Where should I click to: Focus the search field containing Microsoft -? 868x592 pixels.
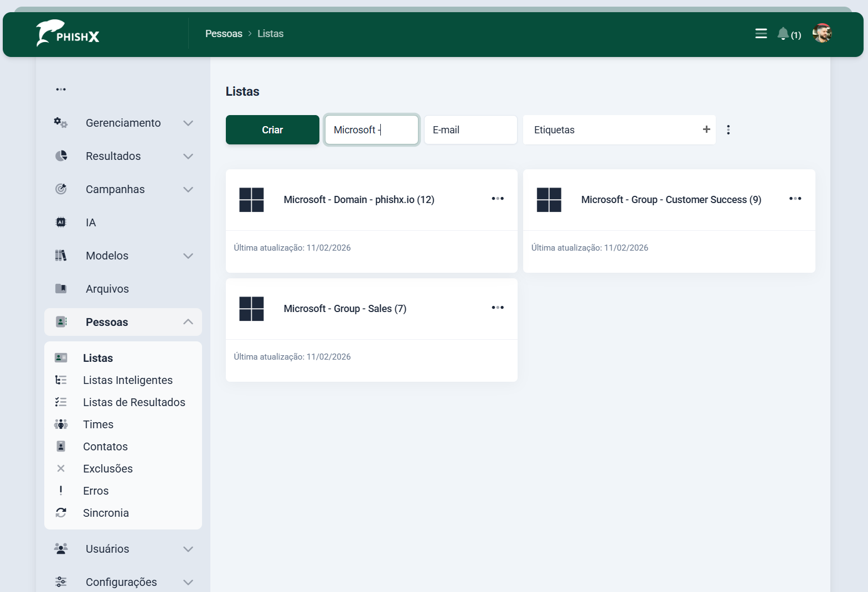point(371,130)
